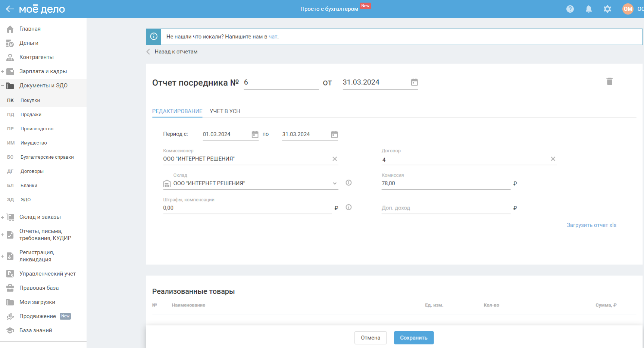Click the Комиссия amount field
The width and height of the screenshot is (644, 348).
(446, 183)
